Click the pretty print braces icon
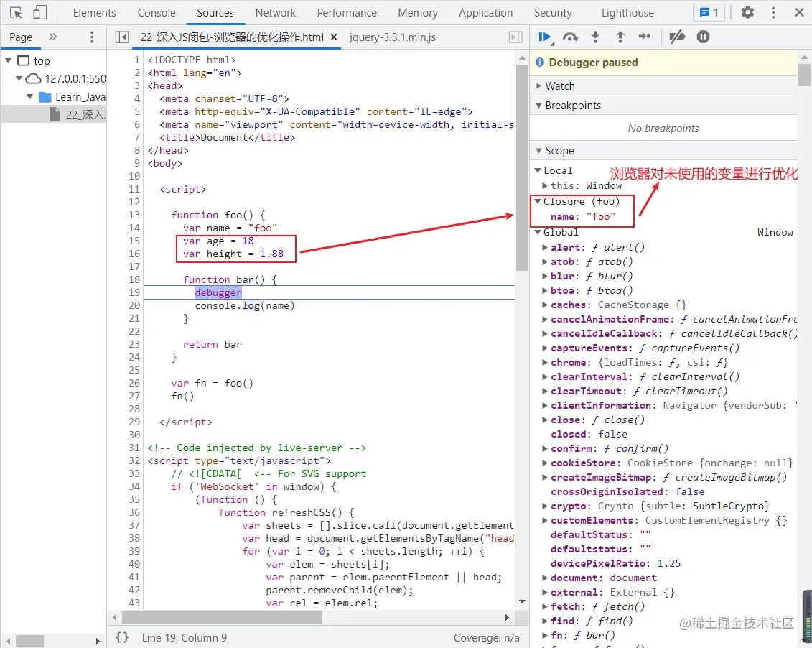 click(x=122, y=637)
